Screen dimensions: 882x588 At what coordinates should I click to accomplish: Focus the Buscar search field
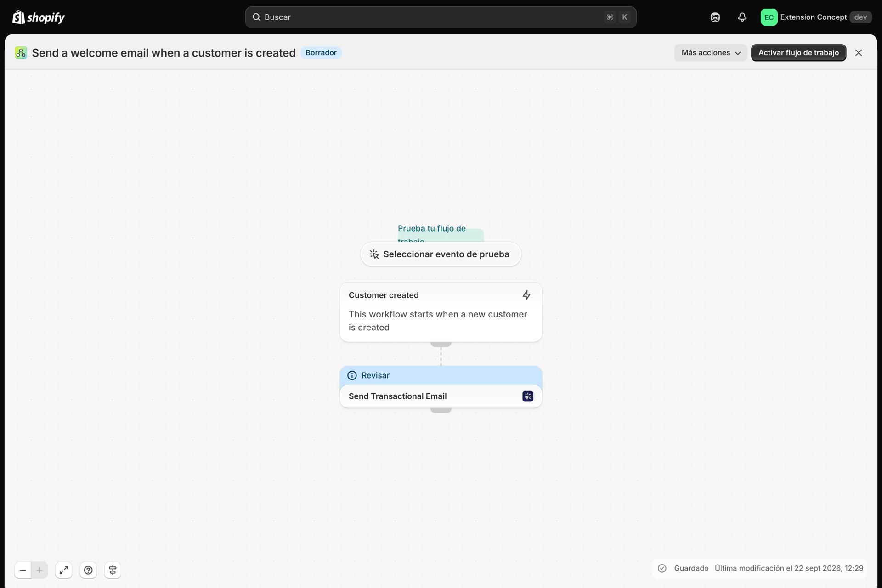(x=441, y=17)
